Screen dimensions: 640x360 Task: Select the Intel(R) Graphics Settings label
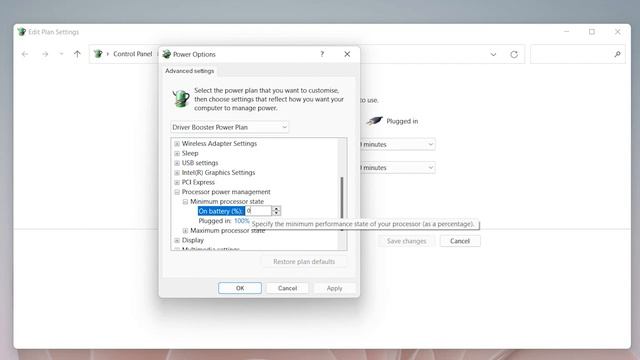click(218, 173)
